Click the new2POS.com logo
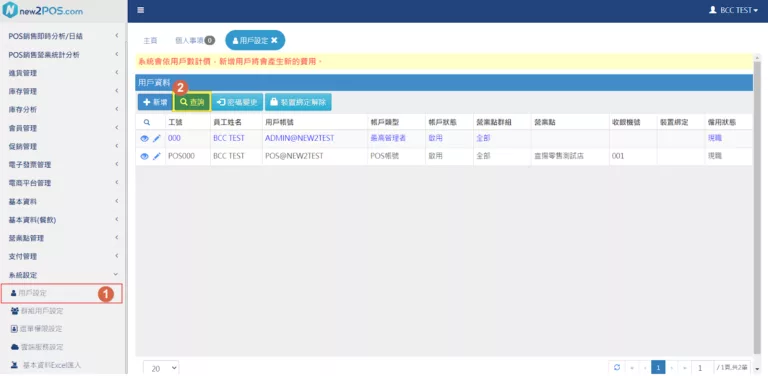 click(x=43, y=11)
